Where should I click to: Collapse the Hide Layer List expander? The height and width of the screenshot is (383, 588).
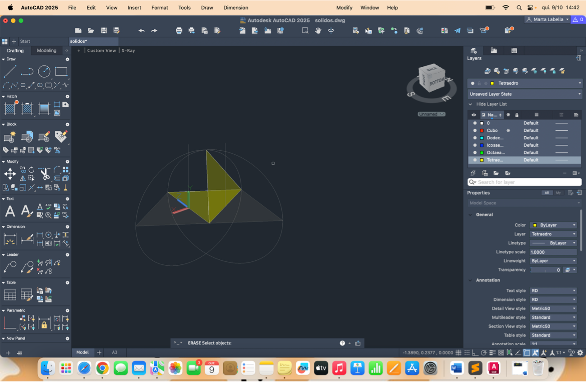(471, 104)
